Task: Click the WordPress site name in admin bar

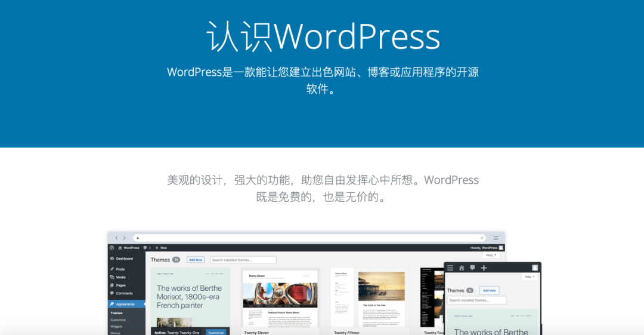Action: [131, 248]
